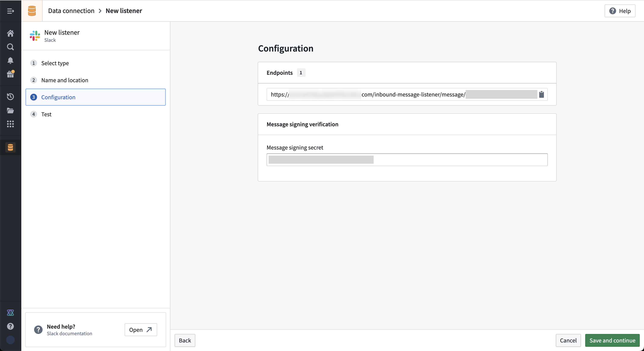Open the user profile avatar
The image size is (644, 351).
pos(10,340)
